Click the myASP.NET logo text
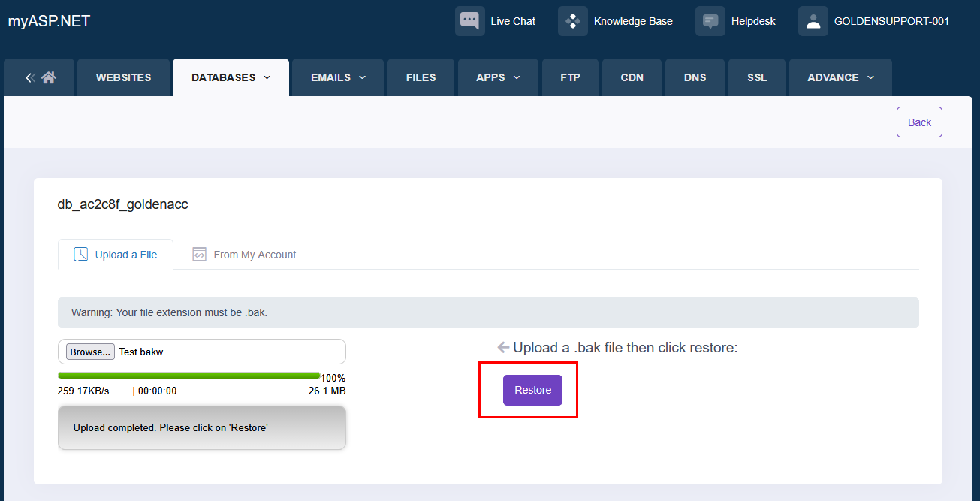 click(49, 21)
